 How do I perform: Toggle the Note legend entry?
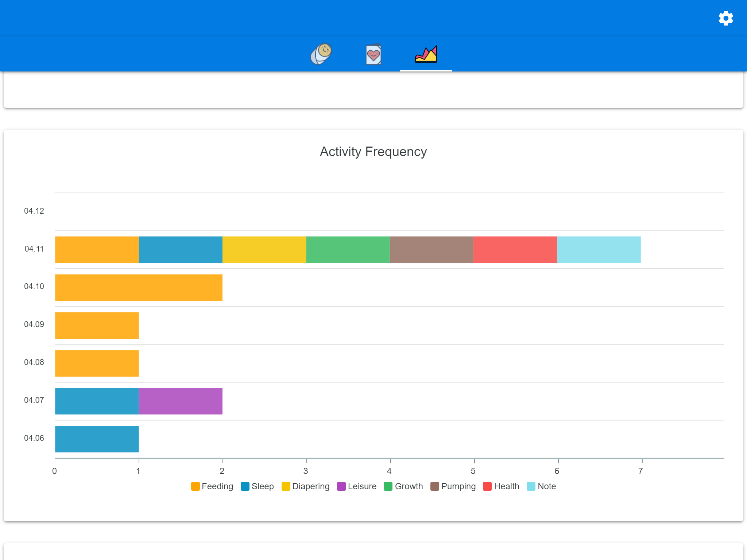[541, 486]
